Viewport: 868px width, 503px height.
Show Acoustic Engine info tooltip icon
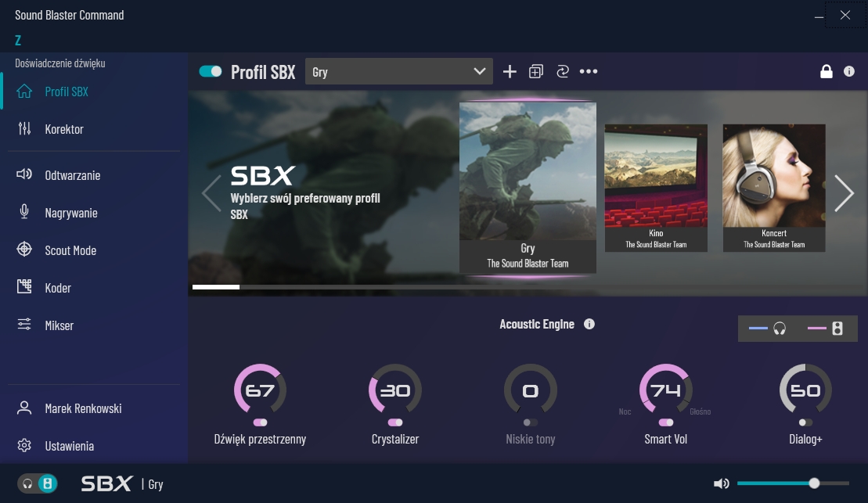tap(589, 325)
